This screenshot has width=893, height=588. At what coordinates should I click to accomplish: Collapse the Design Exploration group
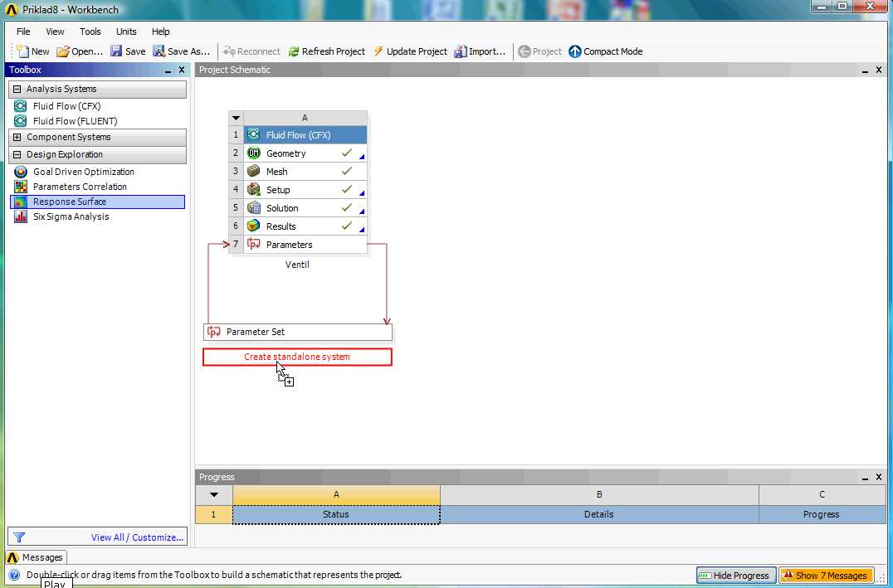17,154
